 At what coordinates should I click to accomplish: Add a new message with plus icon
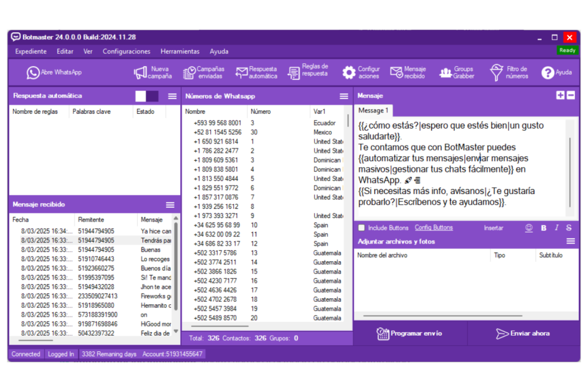[560, 95]
